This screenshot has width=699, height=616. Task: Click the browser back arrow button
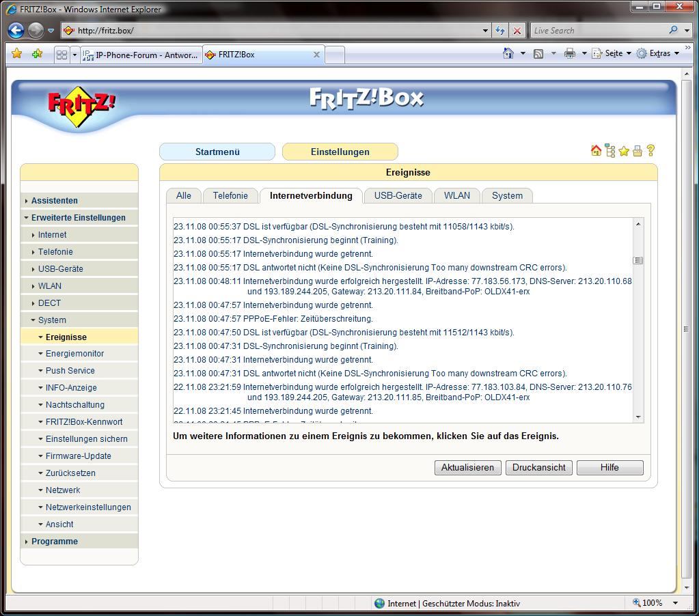[x=16, y=30]
